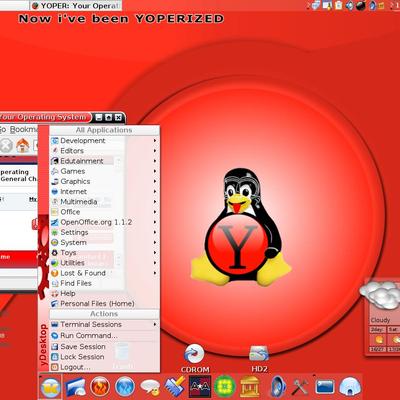Click the Your Operating System window title
The image size is (400, 400).
coord(43,117)
